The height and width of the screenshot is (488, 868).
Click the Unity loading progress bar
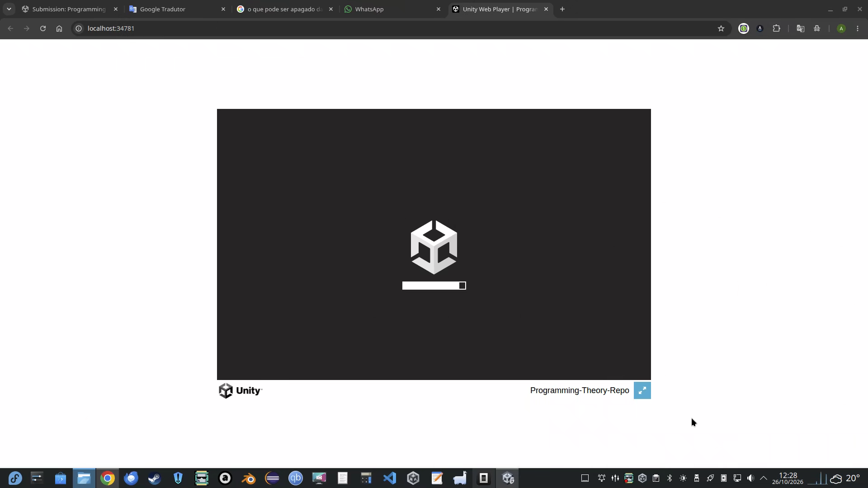coord(434,286)
